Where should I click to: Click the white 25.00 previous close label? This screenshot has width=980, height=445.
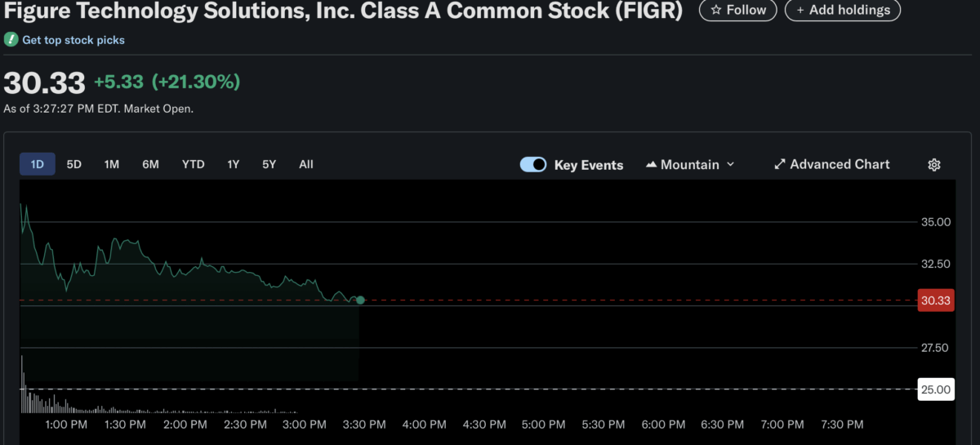(x=936, y=389)
